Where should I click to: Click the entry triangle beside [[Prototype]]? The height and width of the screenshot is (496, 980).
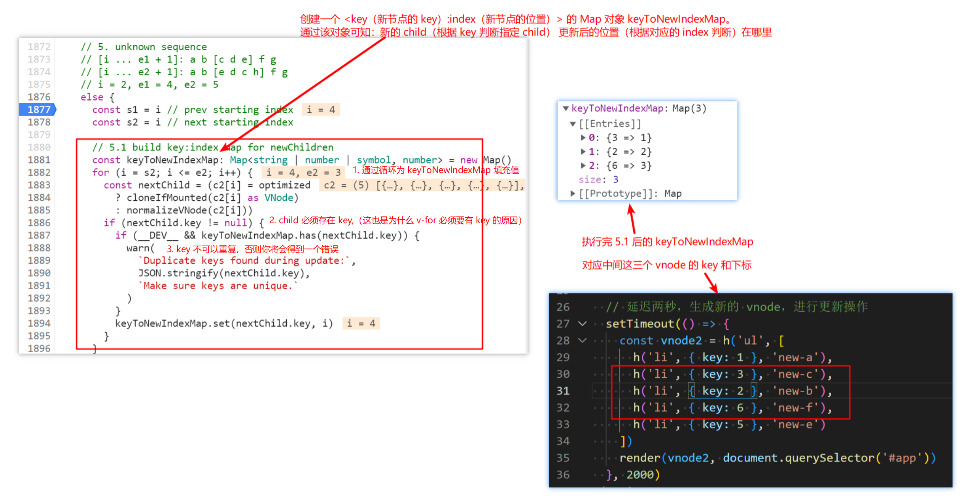[x=573, y=193]
